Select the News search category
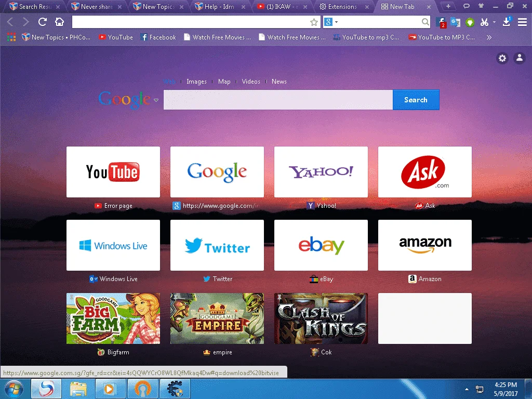 279,82
